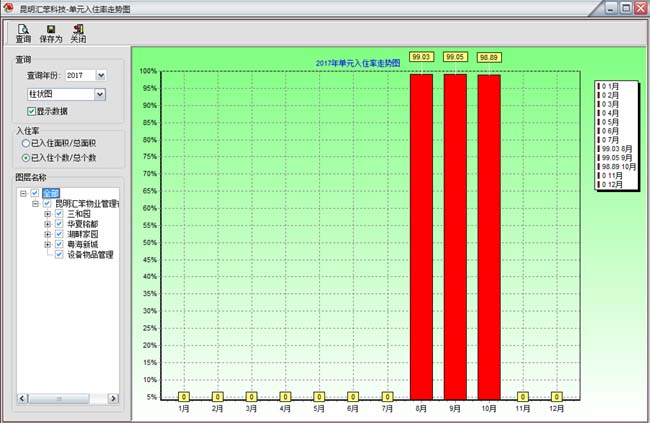Click the tree scrollbar right arrow
650x423 pixels.
[x=113, y=399]
